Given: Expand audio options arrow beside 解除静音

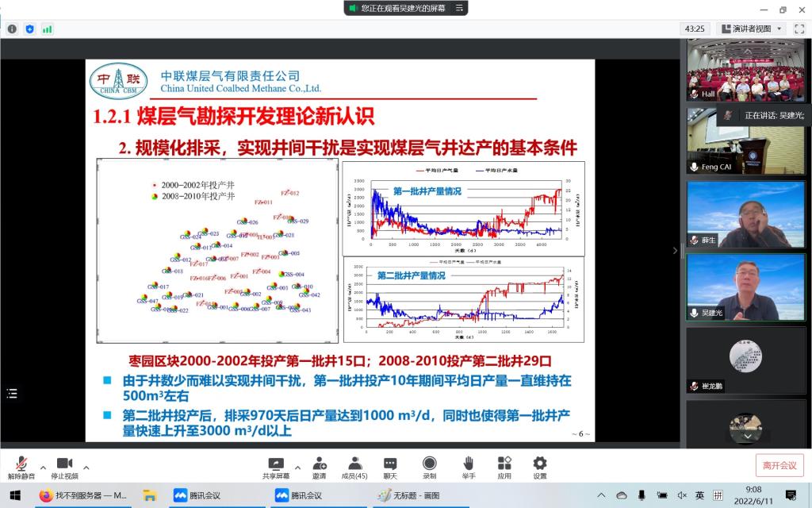Looking at the screenshot, I should tap(43, 466).
